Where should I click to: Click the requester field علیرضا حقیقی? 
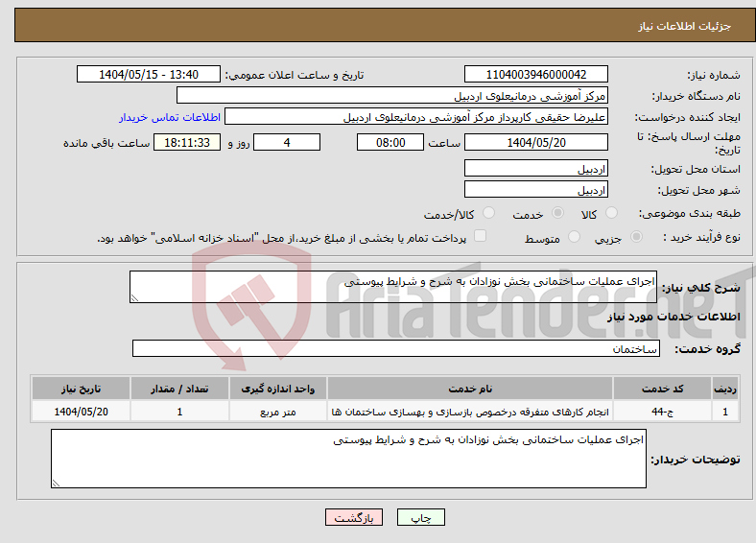click(416, 117)
